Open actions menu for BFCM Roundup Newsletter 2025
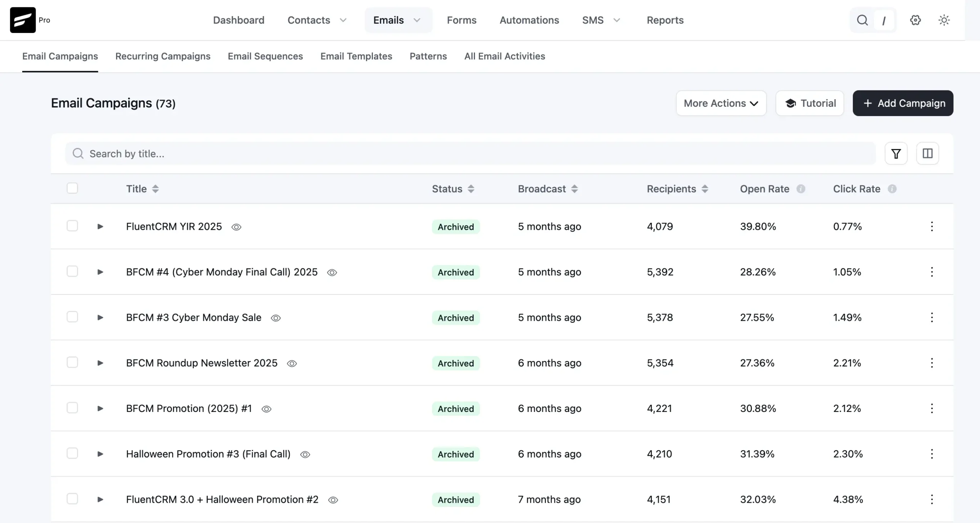This screenshot has height=523, width=980. click(932, 363)
